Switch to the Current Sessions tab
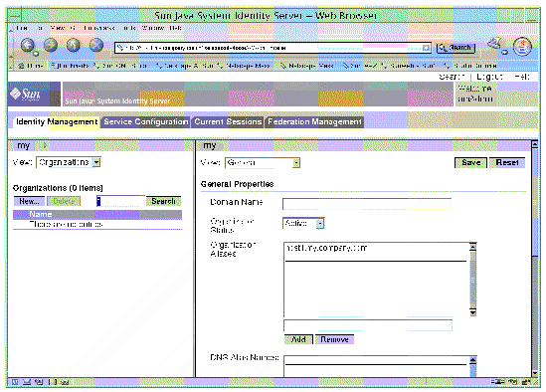This screenshot has height=392, width=546. click(x=228, y=122)
